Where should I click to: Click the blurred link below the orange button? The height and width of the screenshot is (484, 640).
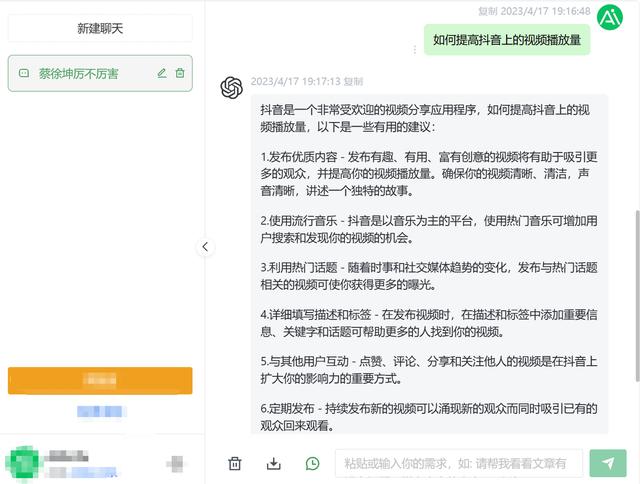point(100,411)
